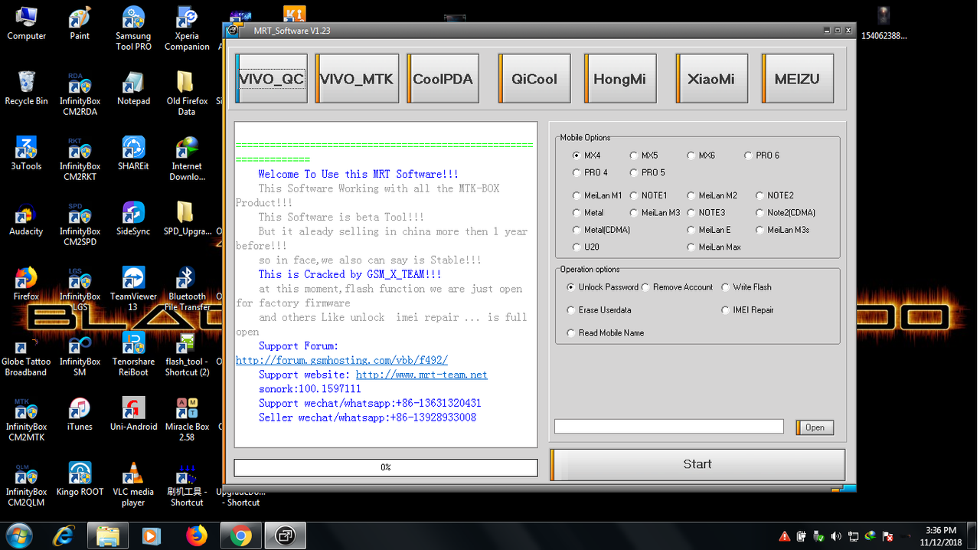Open the QiCool tab
980x550 pixels.
click(x=534, y=79)
